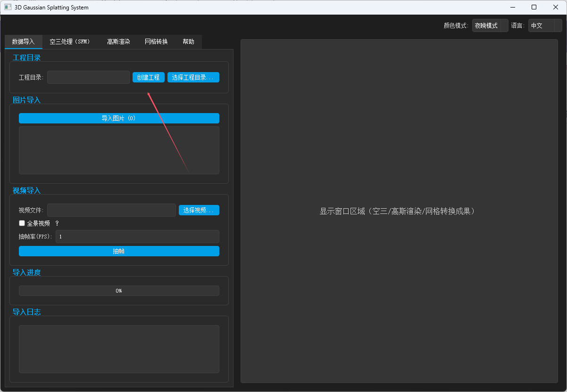Click the 视频文件 path input field

[111, 210]
